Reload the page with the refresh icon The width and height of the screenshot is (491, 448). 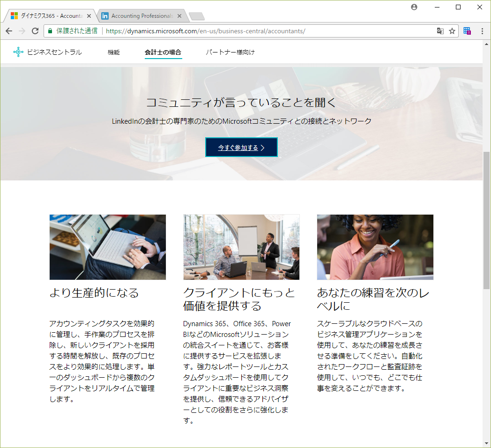[35, 31]
